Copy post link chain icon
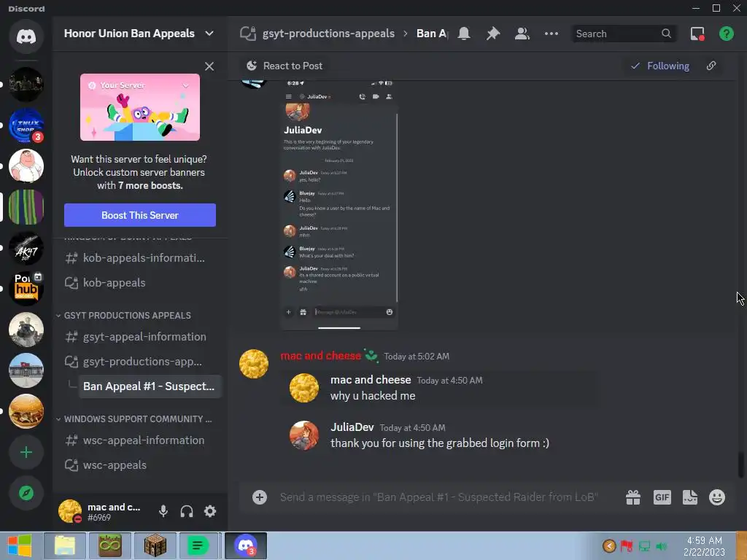The image size is (747, 560). [x=711, y=66]
